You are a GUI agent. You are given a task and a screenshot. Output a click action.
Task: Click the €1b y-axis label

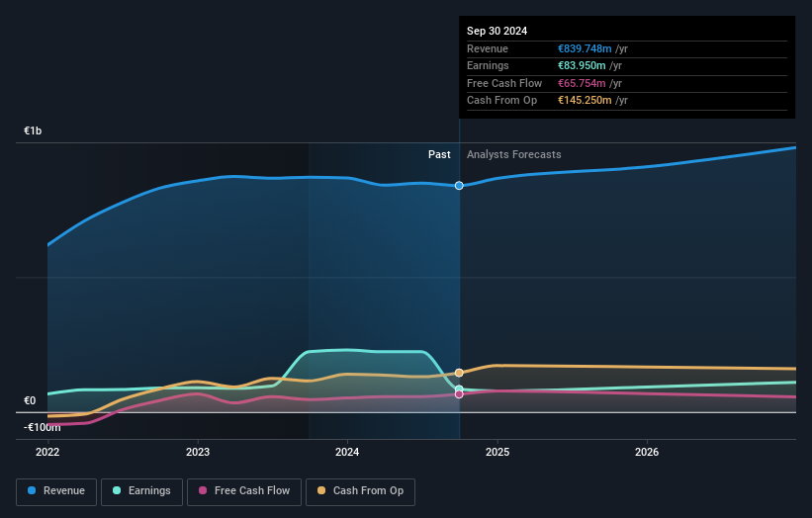pos(33,130)
